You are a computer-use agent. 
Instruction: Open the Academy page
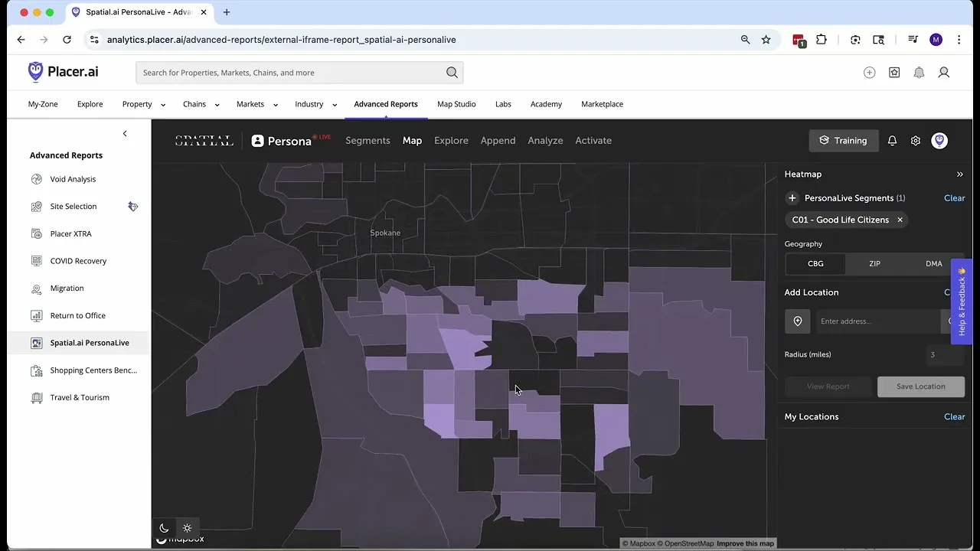[x=546, y=104]
